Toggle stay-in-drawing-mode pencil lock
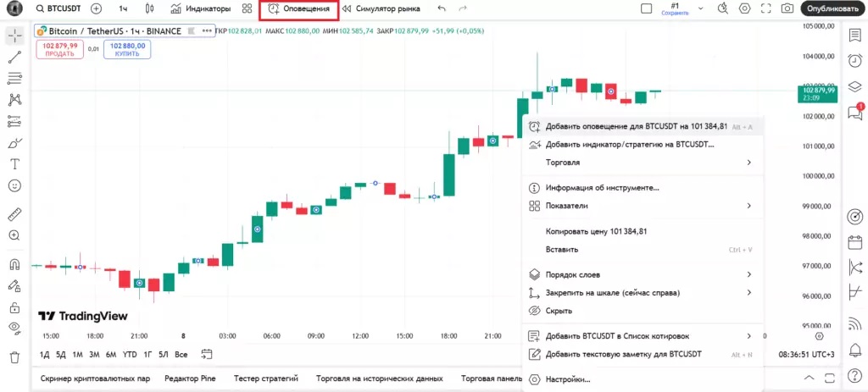 (x=15, y=285)
